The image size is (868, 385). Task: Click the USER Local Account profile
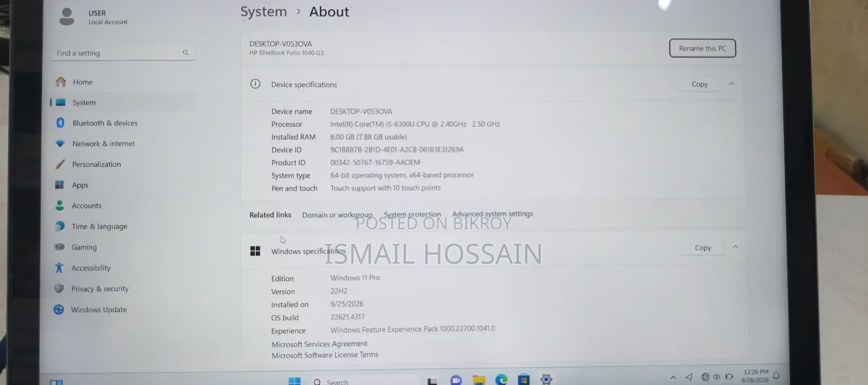[x=93, y=17]
